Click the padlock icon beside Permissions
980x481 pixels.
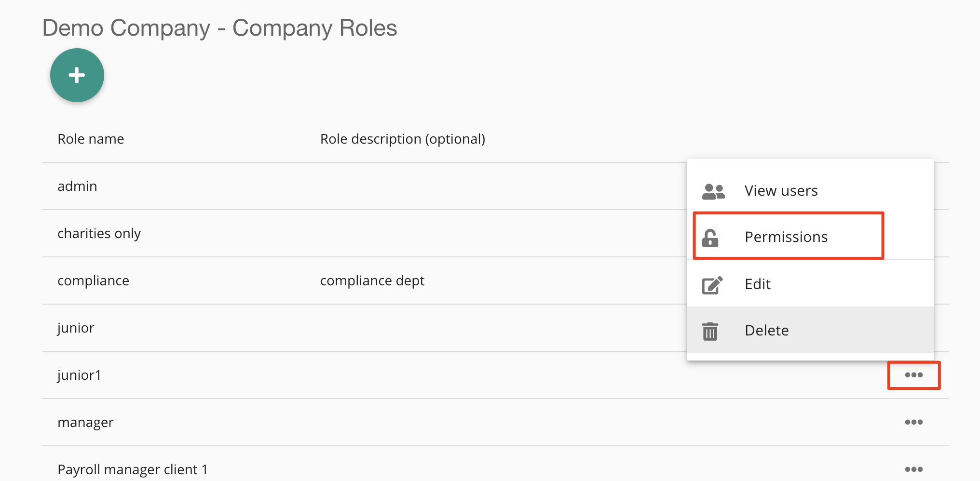710,238
